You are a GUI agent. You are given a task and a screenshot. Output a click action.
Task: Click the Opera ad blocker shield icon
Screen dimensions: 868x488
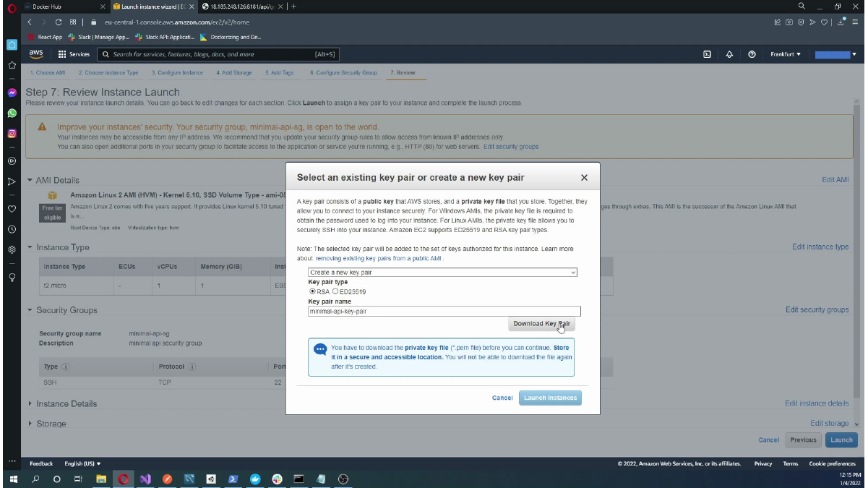(x=800, y=22)
